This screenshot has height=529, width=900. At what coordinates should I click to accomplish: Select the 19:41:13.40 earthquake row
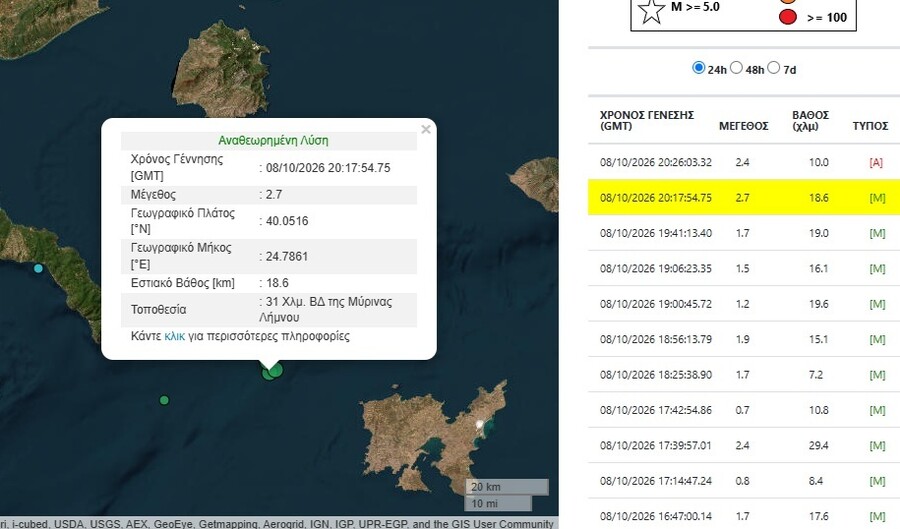[x=744, y=233]
